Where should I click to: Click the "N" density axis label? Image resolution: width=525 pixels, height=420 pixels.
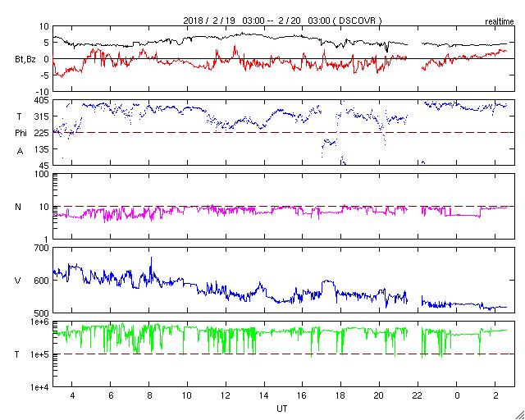click(18, 207)
